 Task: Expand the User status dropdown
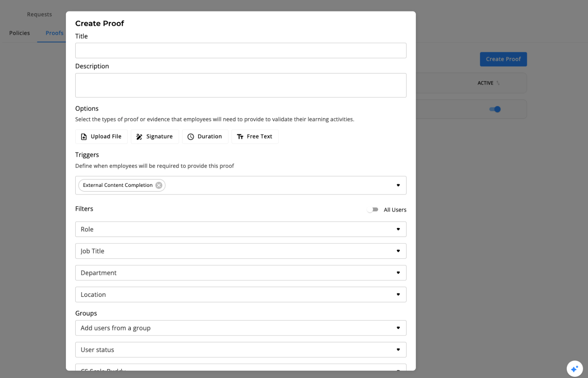click(x=398, y=350)
